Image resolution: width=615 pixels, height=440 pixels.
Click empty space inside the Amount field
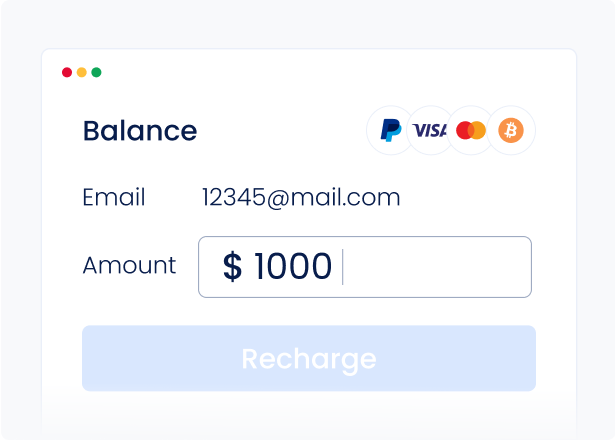(x=440, y=267)
